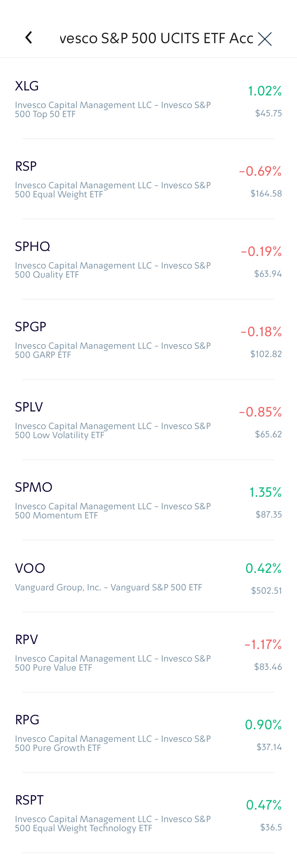Click Invesco S&P 500 Top 50 ETF description
The width and height of the screenshot is (297, 868).
[x=112, y=109]
